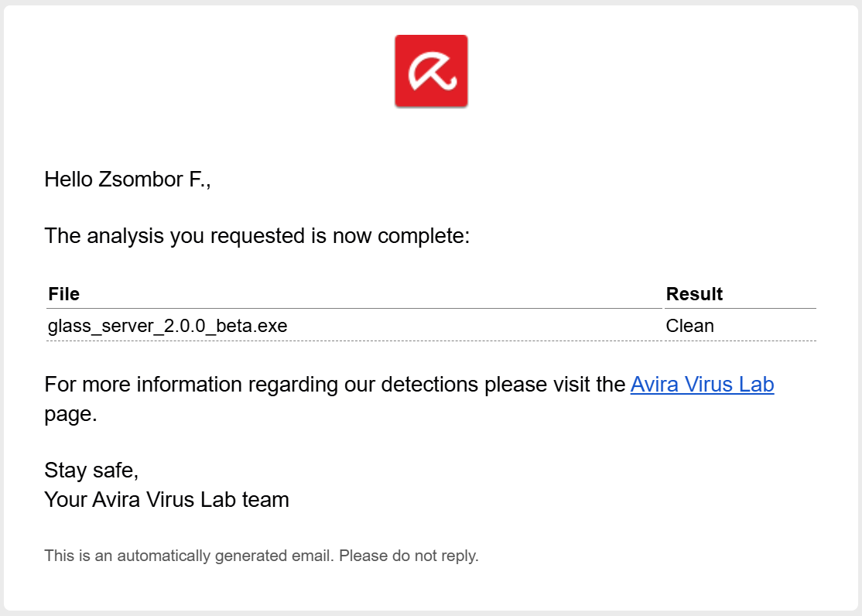Select the glass_server_2.0.0_beta.exe file name
This screenshot has height=616, width=862.
click(168, 326)
